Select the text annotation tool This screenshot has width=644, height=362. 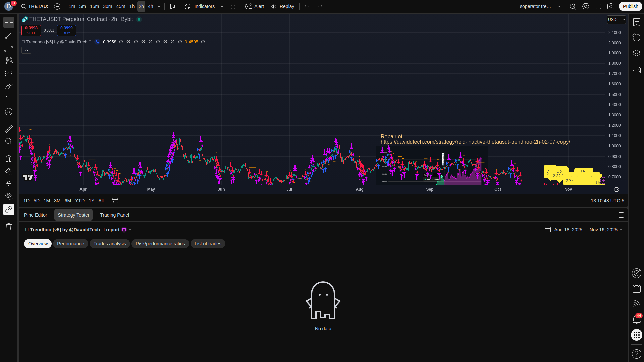tap(9, 99)
